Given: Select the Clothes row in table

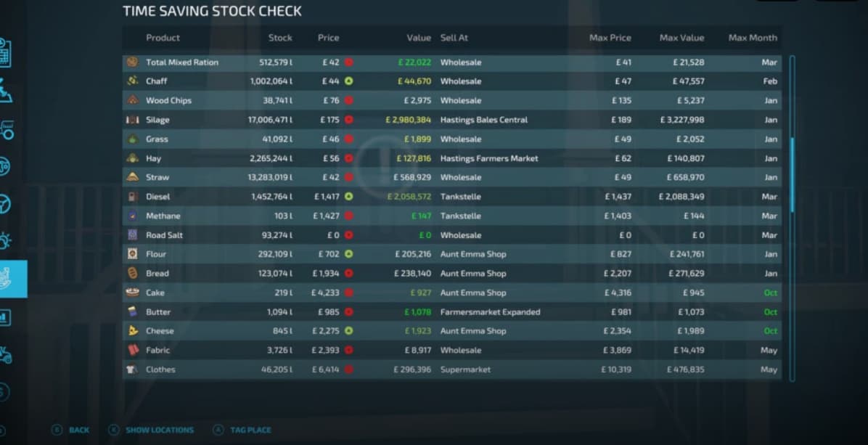Looking at the screenshot, I should 450,370.
